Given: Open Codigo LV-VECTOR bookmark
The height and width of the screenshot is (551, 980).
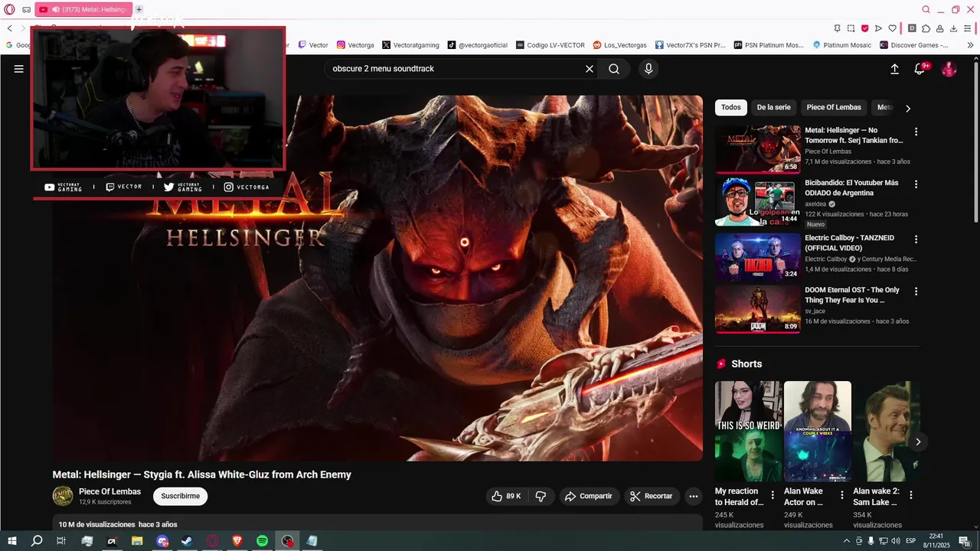Looking at the screenshot, I should click(550, 45).
